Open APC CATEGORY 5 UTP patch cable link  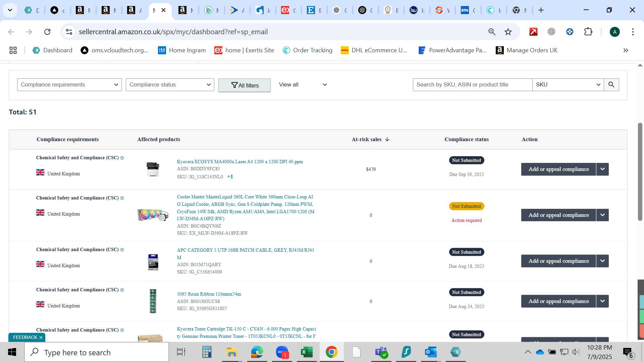pyautogui.click(x=246, y=254)
